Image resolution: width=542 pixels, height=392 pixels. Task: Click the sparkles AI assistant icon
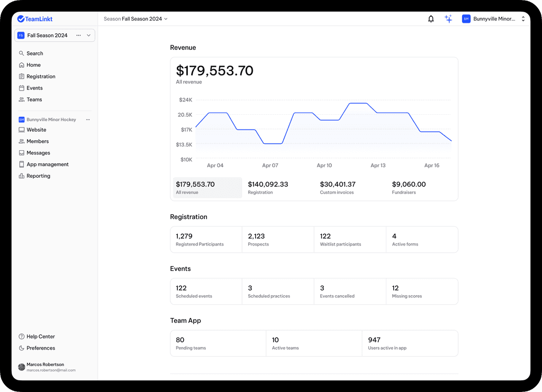[x=448, y=19]
